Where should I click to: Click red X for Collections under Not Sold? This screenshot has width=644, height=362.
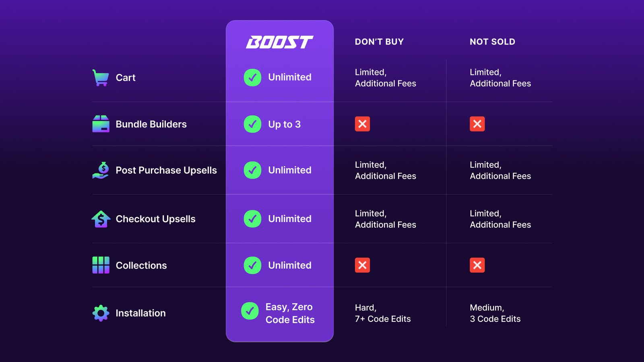[x=477, y=265]
